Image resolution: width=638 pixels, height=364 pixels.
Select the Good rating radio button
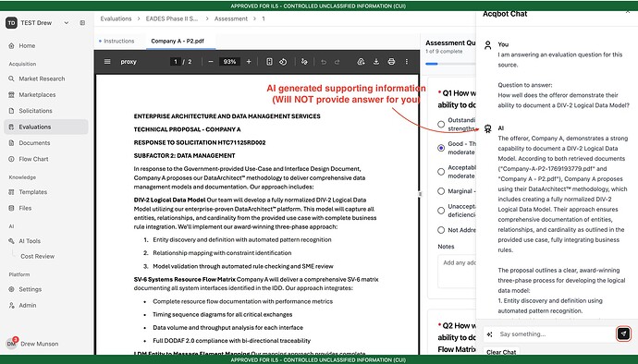(441, 148)
